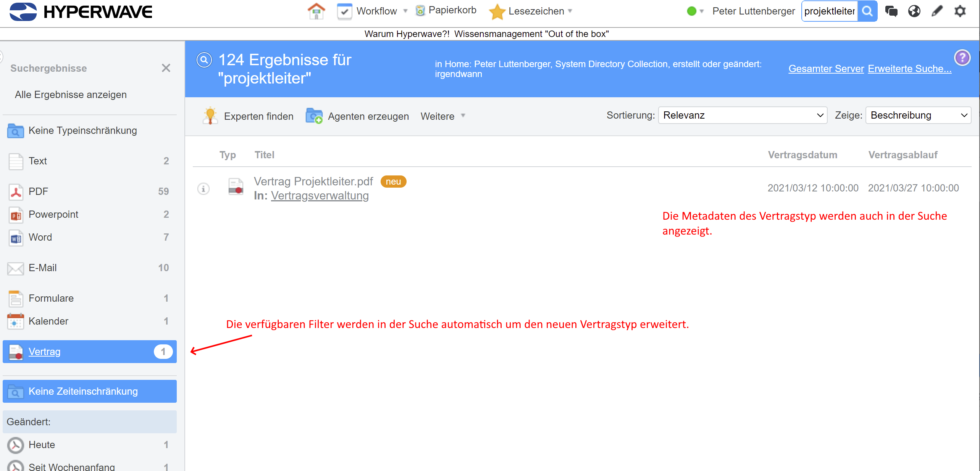
Task: Click the Formulare filter icon
Action: click(x=16, y=299)
